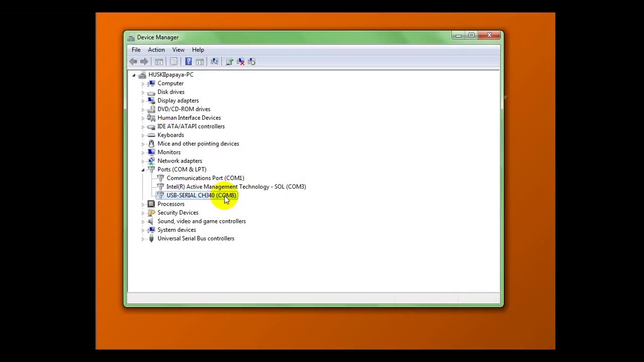Expand the System devices node arrow
The width and height of the screenshot is (644, 362).
click(x=143, y=230)
